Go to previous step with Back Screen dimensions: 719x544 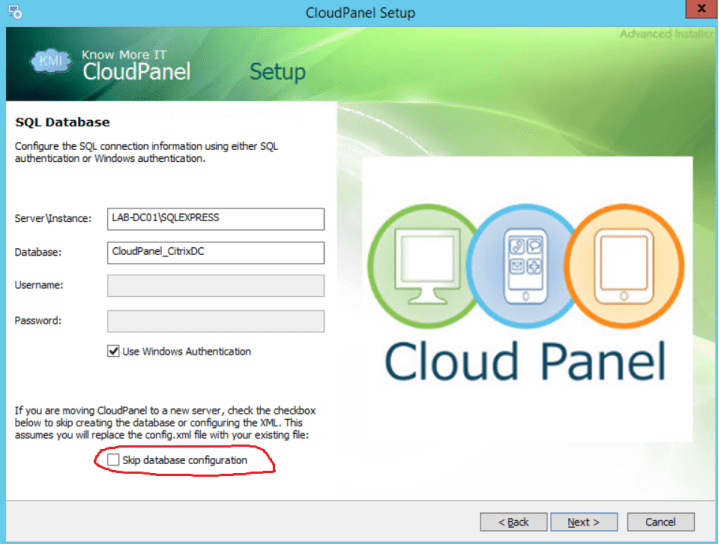coord(514,522)
